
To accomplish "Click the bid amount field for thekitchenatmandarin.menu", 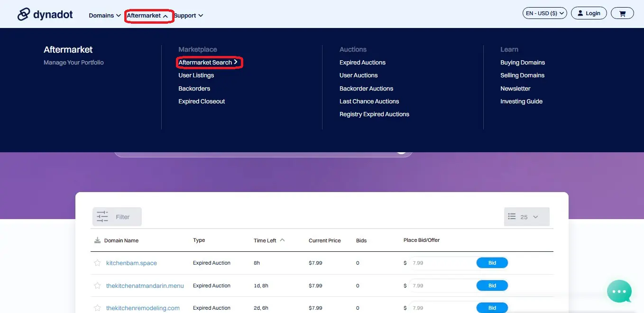I will (443, 285).
